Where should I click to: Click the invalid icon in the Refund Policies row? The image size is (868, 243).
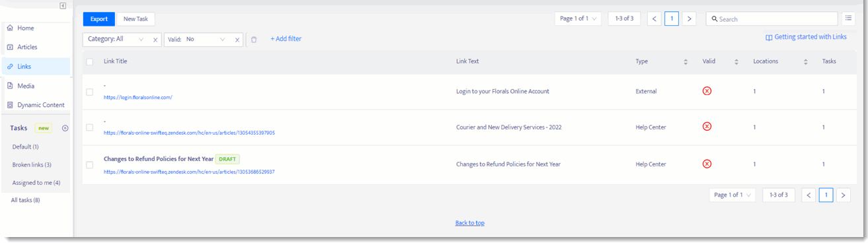pos(707,164)
